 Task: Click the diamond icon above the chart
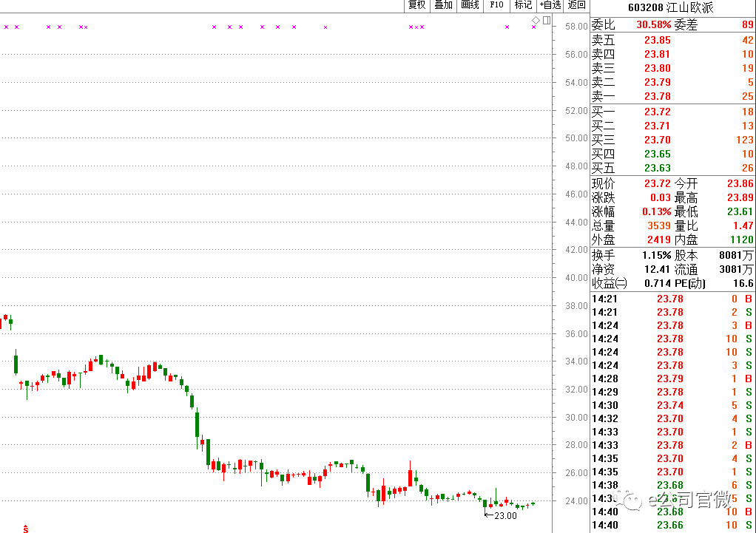click(536, 20)
